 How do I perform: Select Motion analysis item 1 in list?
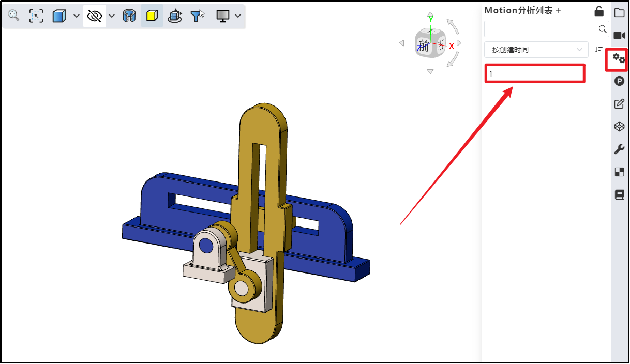[x=535, y=73]
